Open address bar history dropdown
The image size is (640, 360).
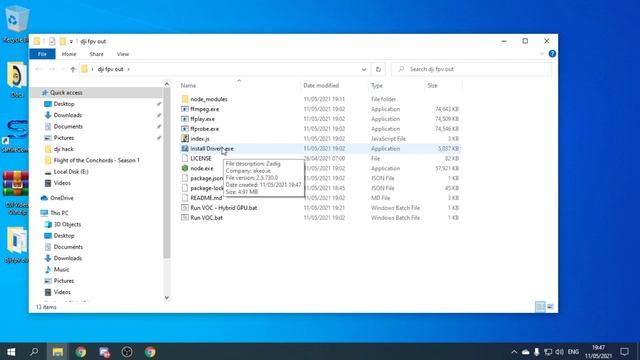coord(364,69)
